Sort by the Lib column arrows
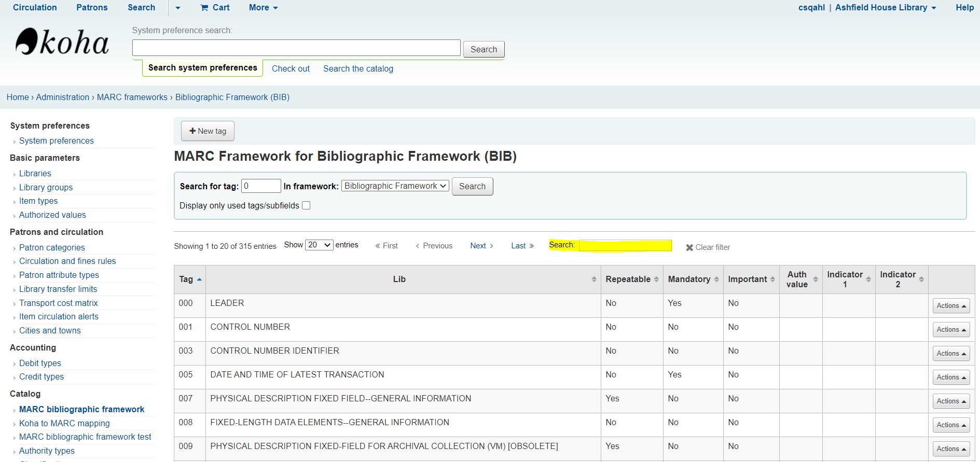 point(593,279)
